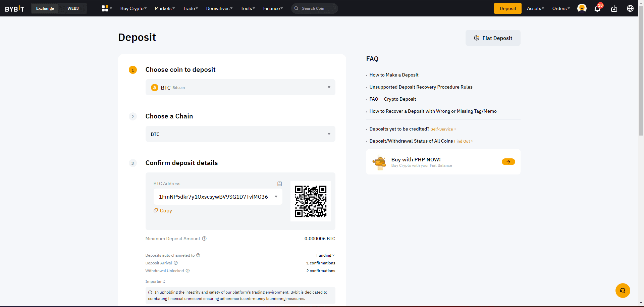Screen dimensions: 644x307
Task: Click the Deposit Arrival help icon
Action: coord(176,263)
